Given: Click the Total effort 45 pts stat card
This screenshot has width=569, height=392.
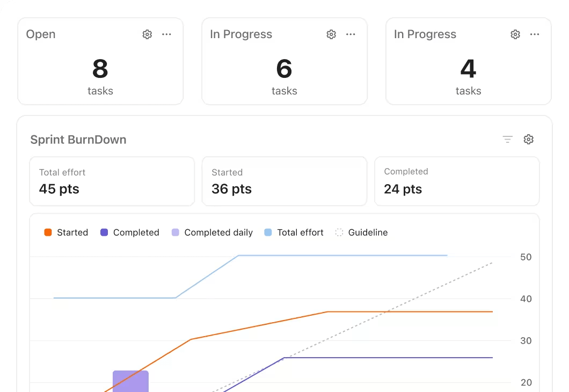Looking at the screenshot, I should [112, 182].
